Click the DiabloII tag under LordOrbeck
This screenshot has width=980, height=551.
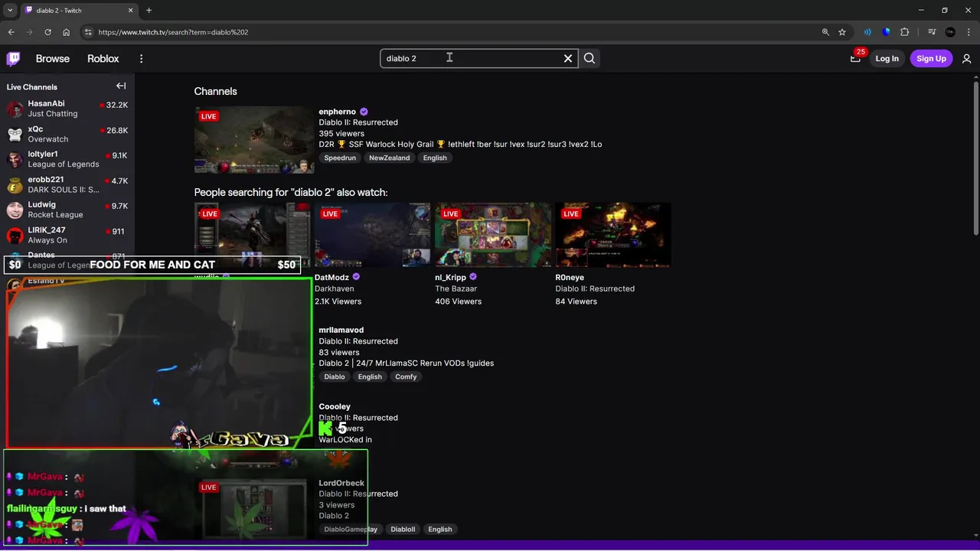403,529
